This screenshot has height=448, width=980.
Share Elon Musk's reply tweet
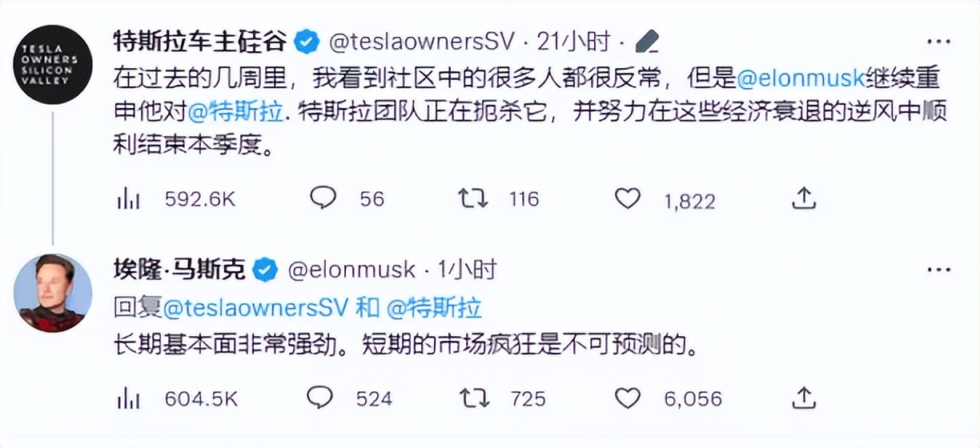(803, 398)
